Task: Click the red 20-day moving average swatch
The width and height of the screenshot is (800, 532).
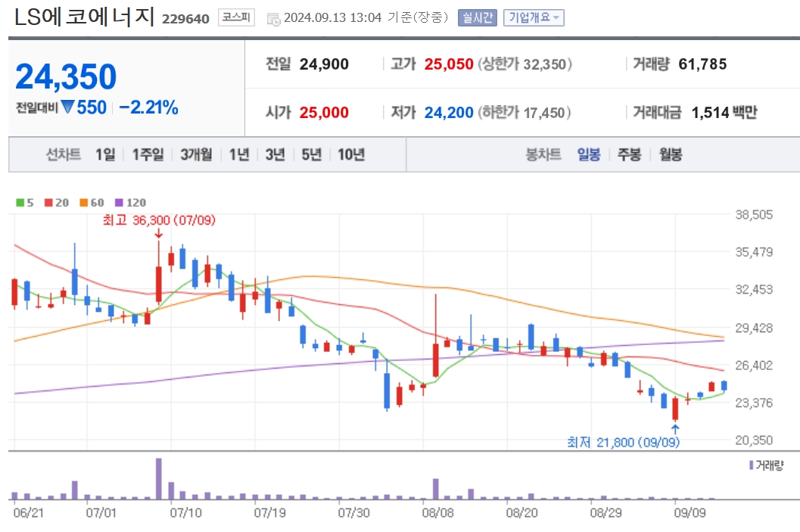Action: tap(48, 203)
